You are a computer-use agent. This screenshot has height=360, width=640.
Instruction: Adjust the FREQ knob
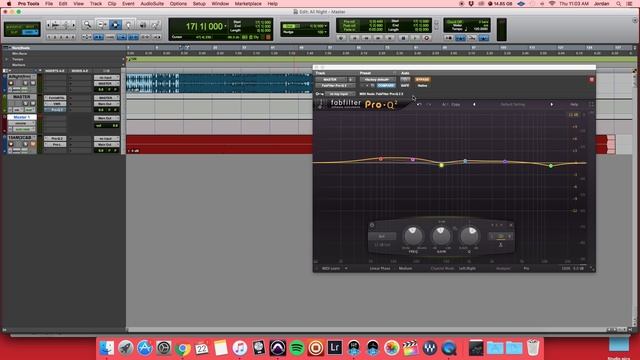pyautogui.click(x=413, y=236)
